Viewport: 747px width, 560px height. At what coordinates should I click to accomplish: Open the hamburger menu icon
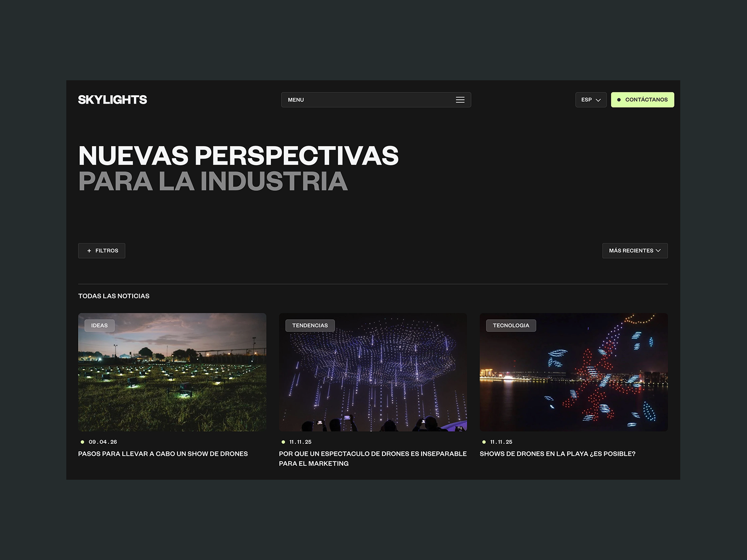point(460,99)
